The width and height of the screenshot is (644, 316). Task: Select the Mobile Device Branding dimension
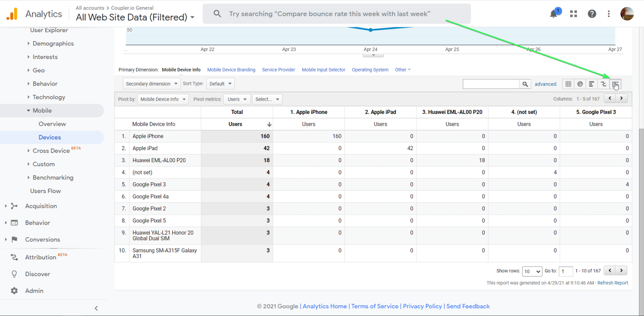(x=231, y=70)
